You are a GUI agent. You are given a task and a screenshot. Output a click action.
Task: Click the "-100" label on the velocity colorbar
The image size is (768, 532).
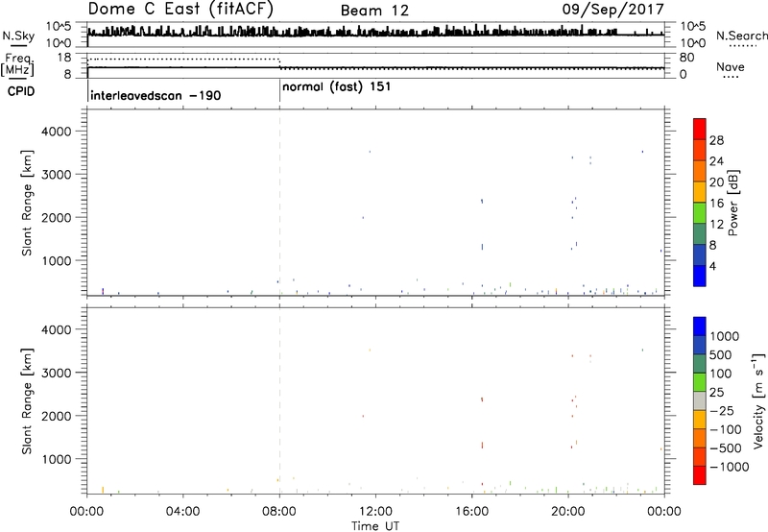click(726, 429)
